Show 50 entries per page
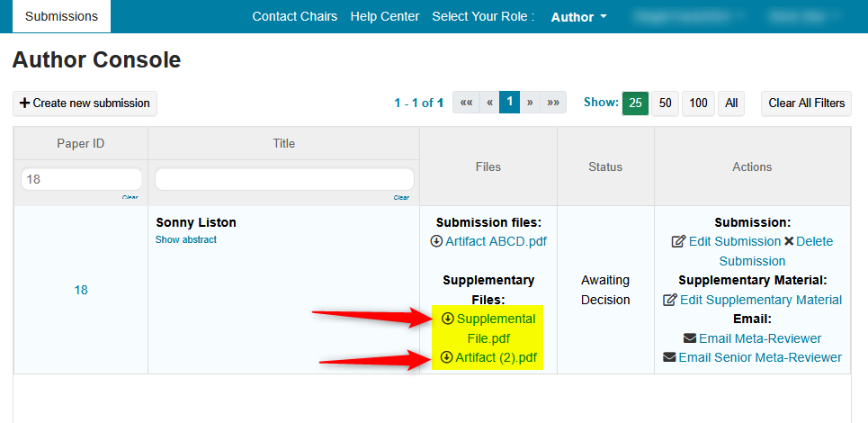 665,103
